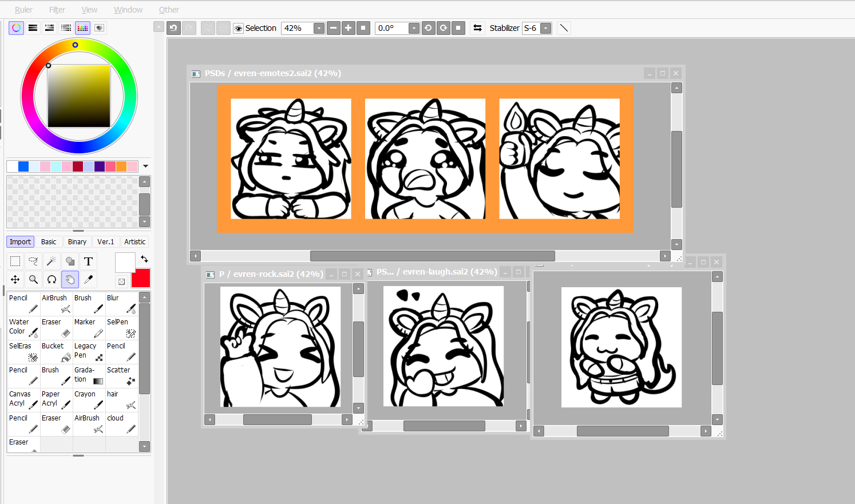855x504 pixels.
Task: Open the zoom percentage dropdown
Action: coord(319,28)
